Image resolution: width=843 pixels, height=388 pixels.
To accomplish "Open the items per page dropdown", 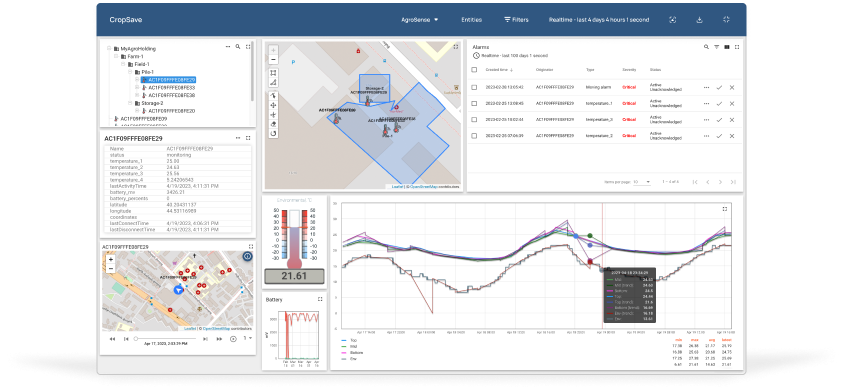I will pyautogui.click(x=641, y=182).
